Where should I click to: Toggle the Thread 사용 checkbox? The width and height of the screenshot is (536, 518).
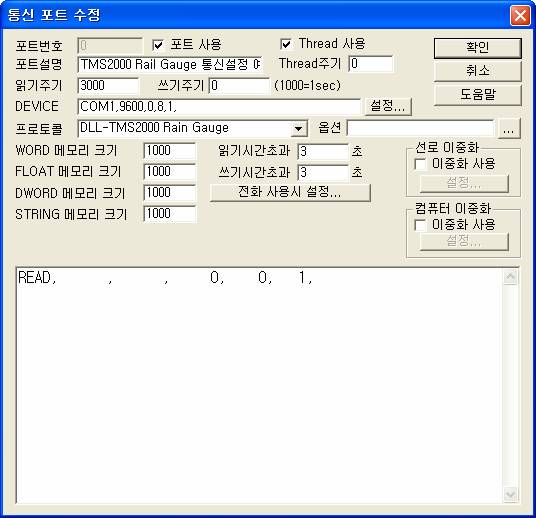pos(286,44)
